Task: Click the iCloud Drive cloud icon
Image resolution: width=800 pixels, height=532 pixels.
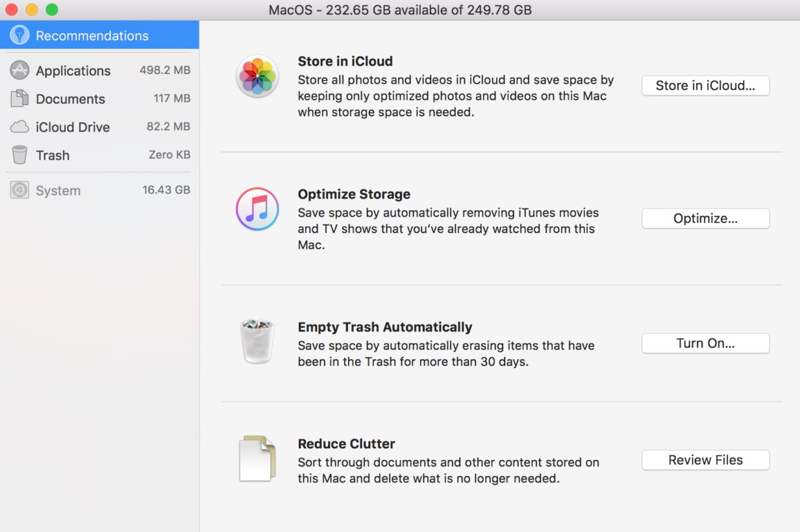Action: pyautogui.click(x=19, y=127)
